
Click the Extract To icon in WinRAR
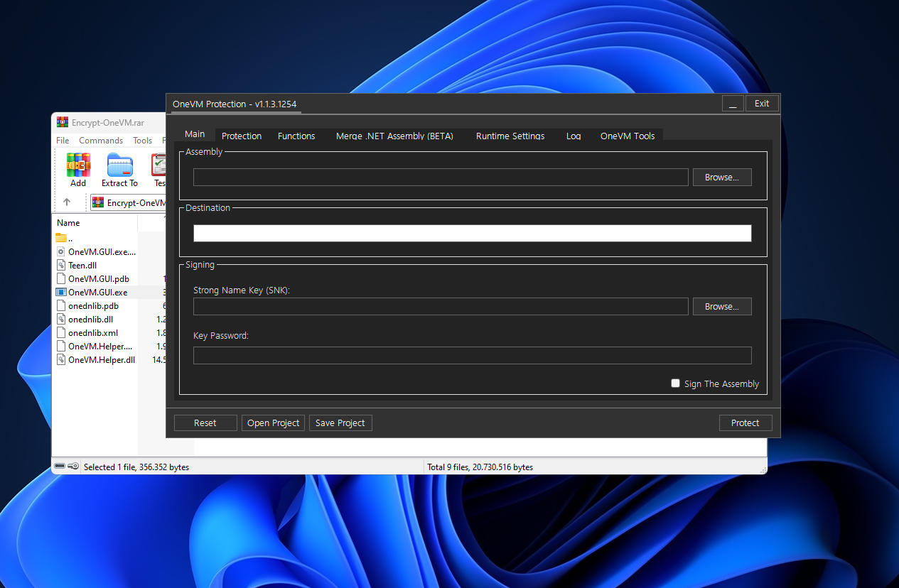(119, 170)
